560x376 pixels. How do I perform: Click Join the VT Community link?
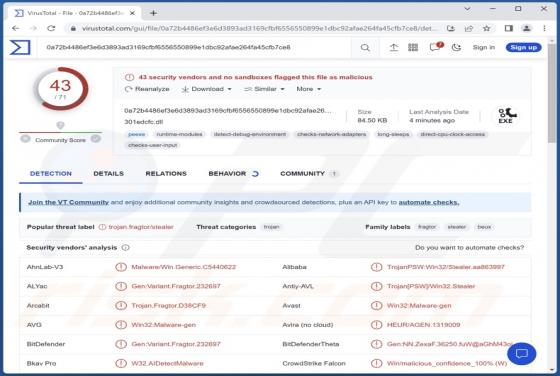pyautogui.click(x=69, y=202)
